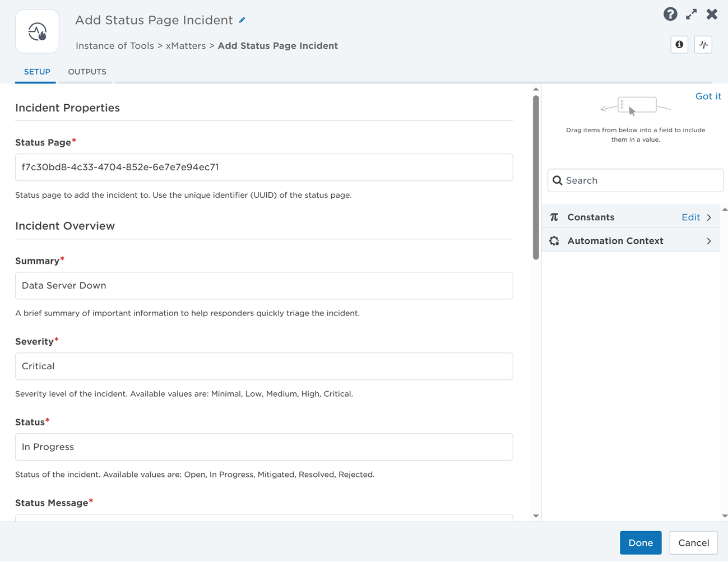Click the info icon button
The image size is (728, 562).
pyautogui.click(x=679, y=45)
